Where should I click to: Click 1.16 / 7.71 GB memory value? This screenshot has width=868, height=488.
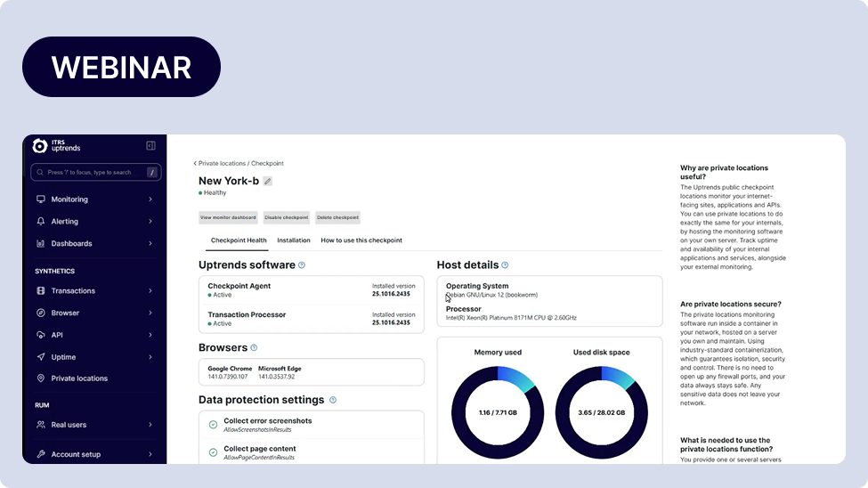(498, 412)
